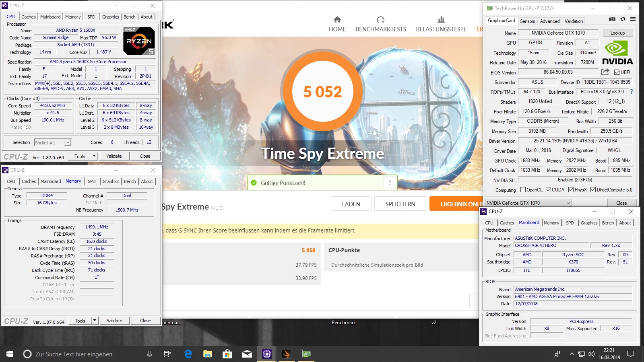Click the green valid-score checkmark icon
644x362 pixels.
254,183
